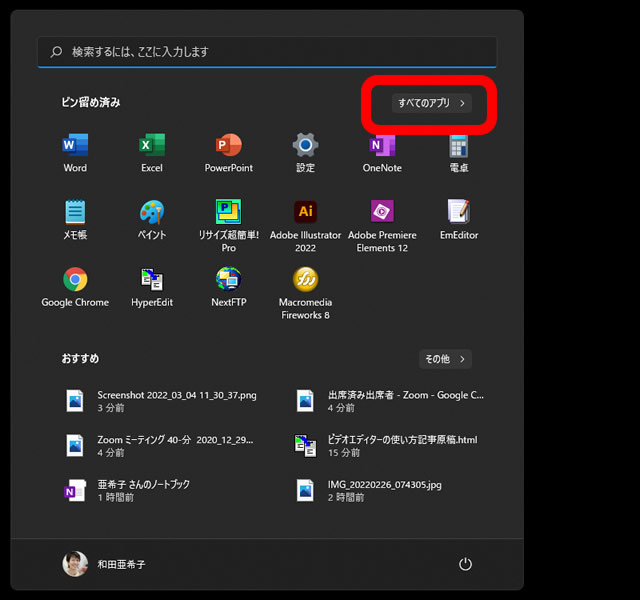Open NextFTP application
Image resolution: width=640 pixels, height=600 pixels.
point(229,280)
